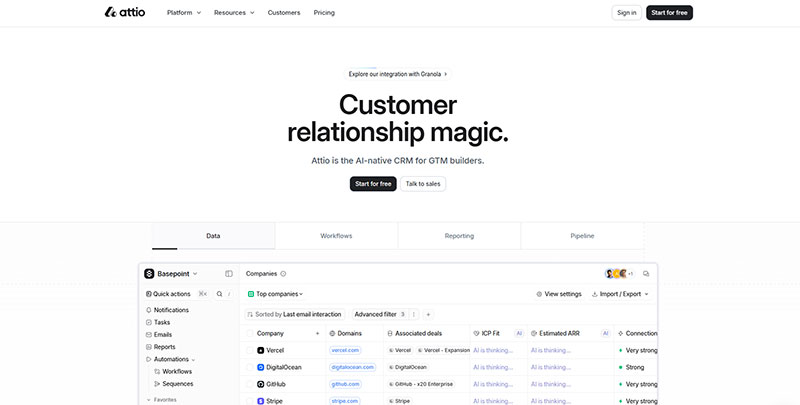Open the Pricing page link
The width and height of the screenshot is (800, 405).
coord(324,13)
